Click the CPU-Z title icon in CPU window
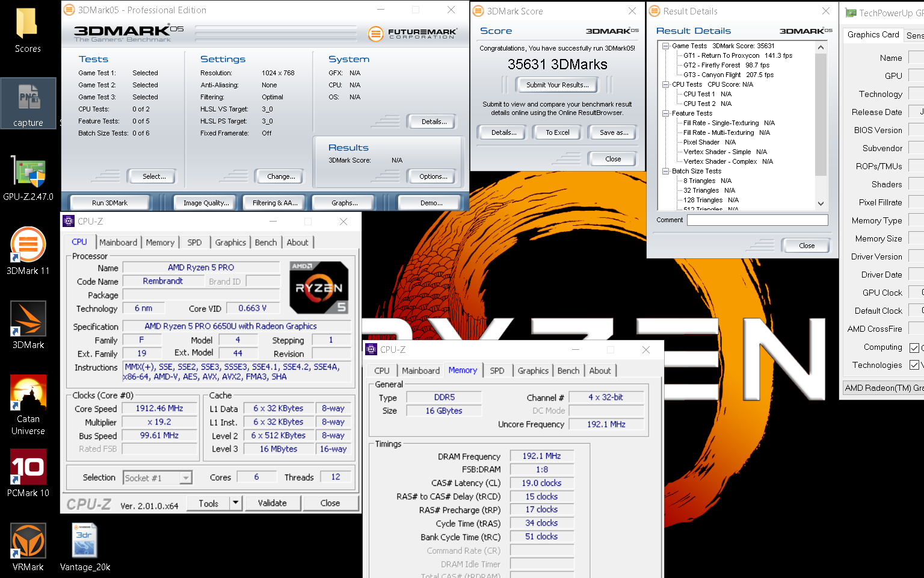The image size is (924, 578). [69, 221]
